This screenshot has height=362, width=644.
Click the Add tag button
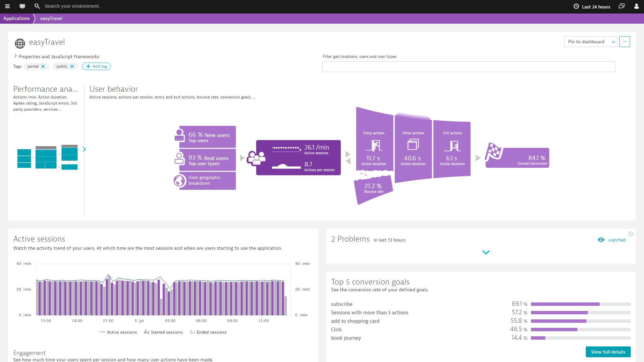click(x=96, y=66)
